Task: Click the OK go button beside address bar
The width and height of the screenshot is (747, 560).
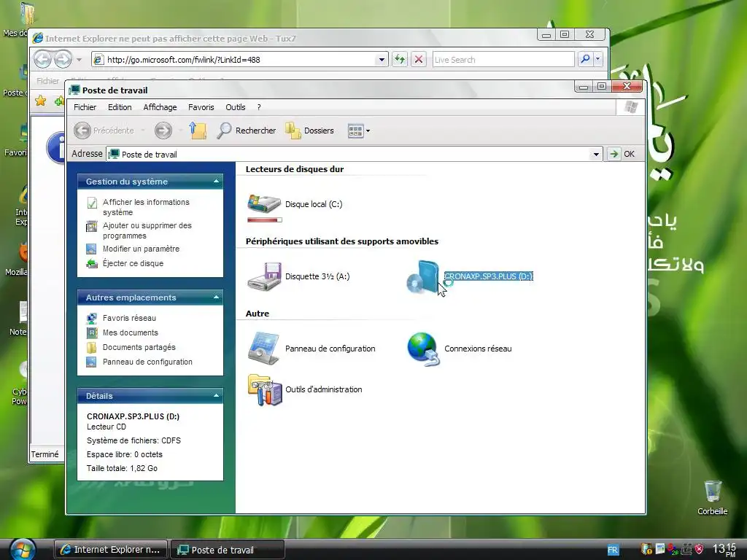Action: click(x=622, y=154)
